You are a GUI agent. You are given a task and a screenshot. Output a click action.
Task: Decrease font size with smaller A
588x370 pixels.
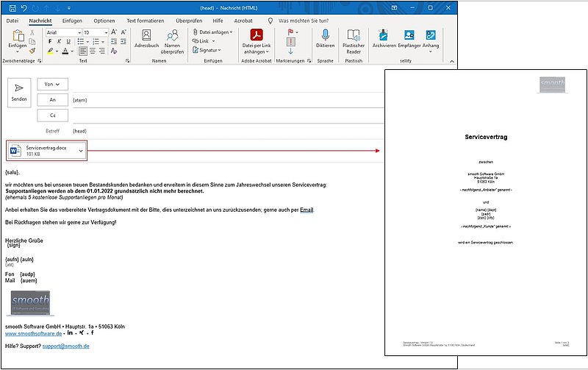(123, 32)
